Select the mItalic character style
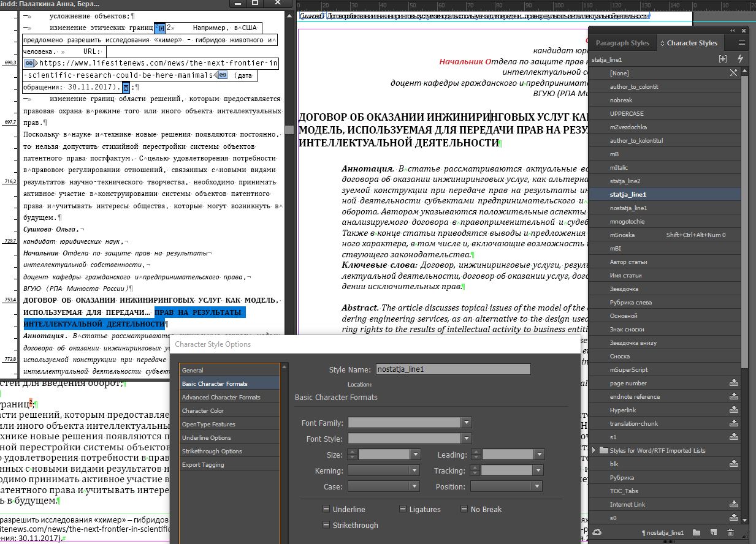The height and width of the screenshot is (544, 756). tap(665, 167)
